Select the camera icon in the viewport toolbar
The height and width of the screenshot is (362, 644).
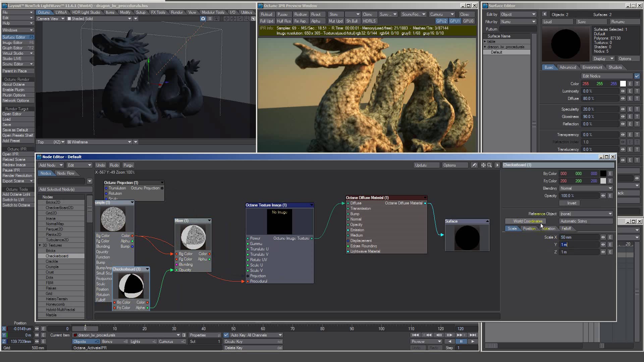pyautogui.click(x=203, y=18)
